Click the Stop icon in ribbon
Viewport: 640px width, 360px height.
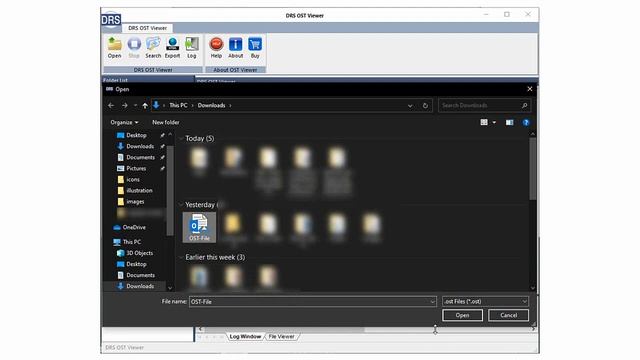click(x=134, y=47)
